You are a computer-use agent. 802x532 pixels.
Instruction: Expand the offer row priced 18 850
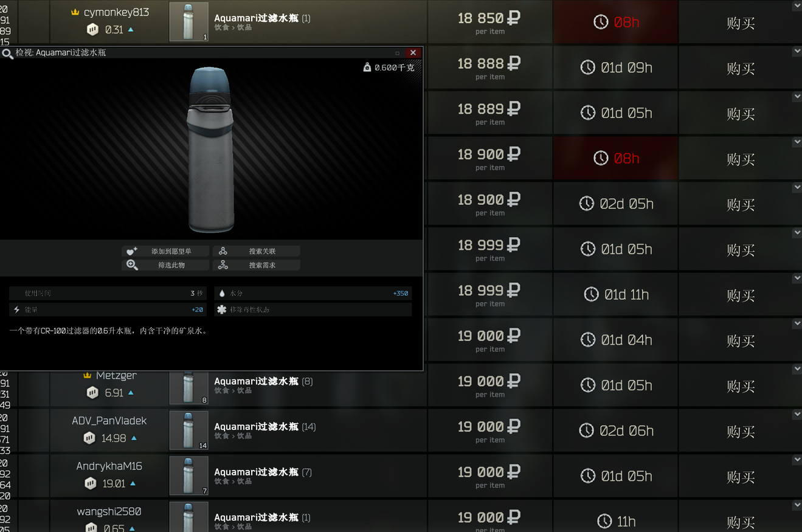tap(797, 6)
